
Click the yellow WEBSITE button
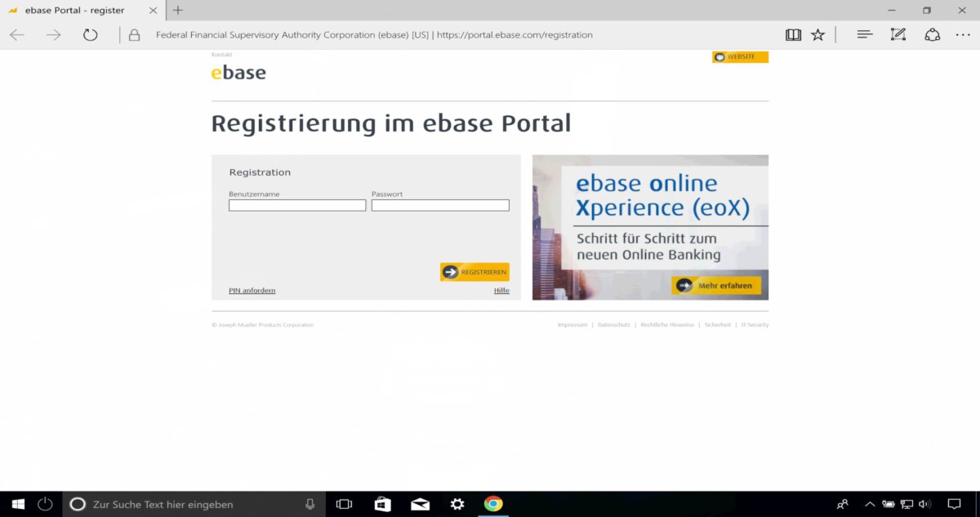(x=740, y=57)
